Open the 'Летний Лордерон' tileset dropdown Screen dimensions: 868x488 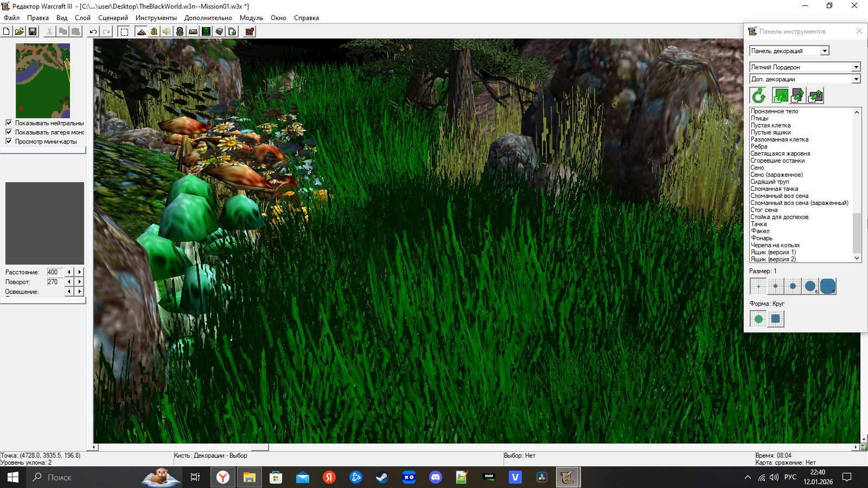805,67
